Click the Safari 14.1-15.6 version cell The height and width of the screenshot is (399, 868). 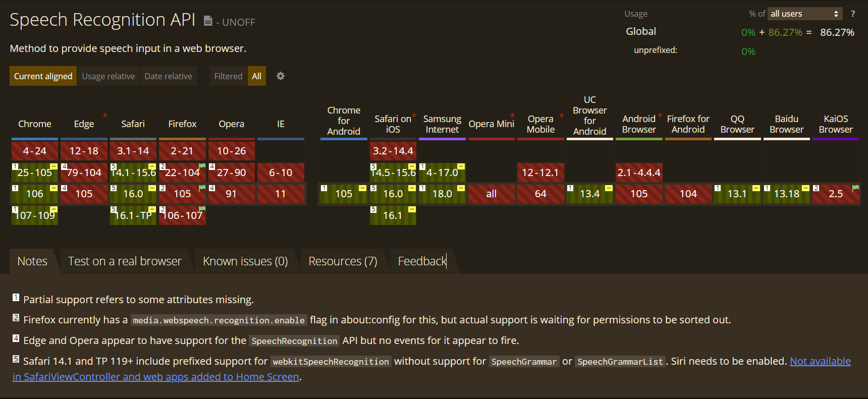[x=133, y=173]
